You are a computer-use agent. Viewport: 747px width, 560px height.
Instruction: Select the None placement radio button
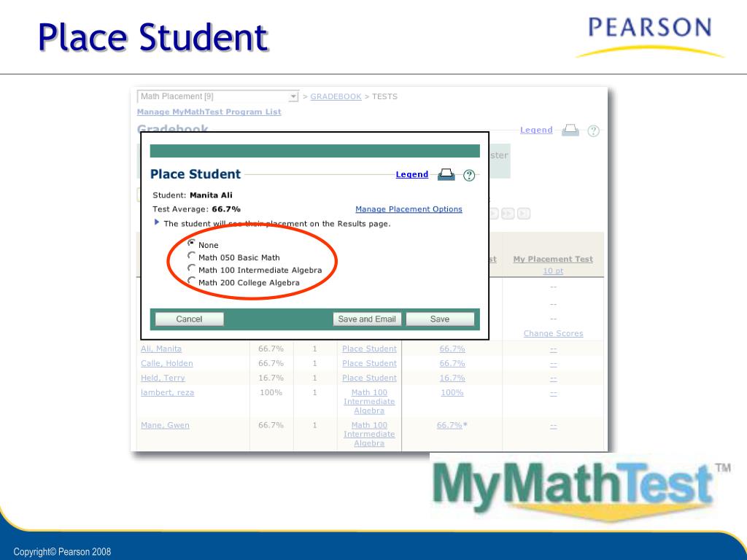(x=192, y=243)
